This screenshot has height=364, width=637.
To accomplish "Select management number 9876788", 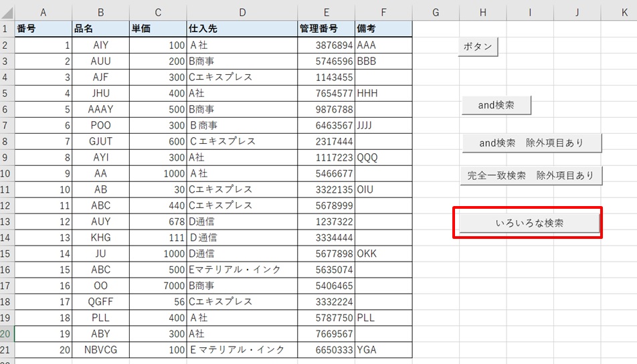I will coord(327,109).
